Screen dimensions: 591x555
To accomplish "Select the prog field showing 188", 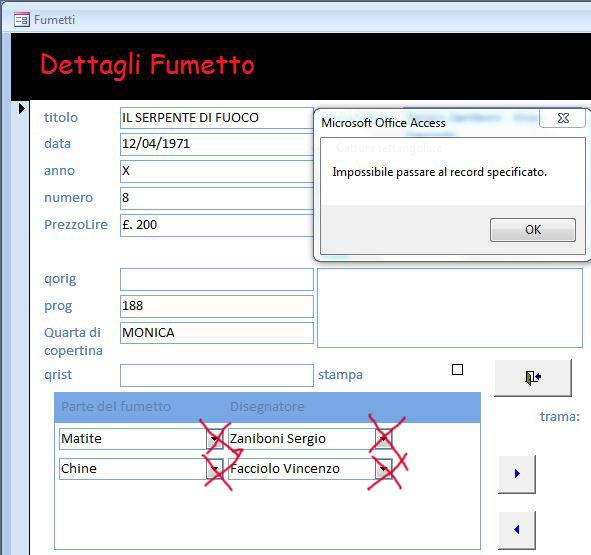I will pyautogui.click(x=217, y=306).
